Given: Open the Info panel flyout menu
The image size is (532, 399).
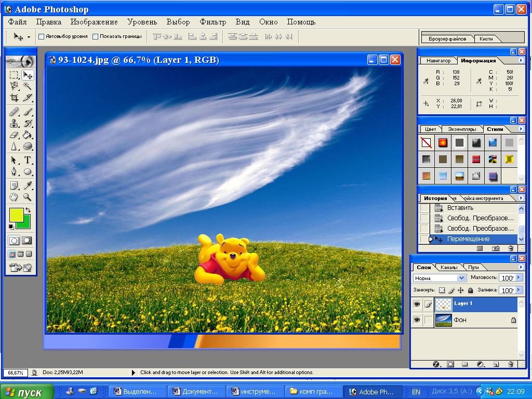Looking at the screenshot, I should [x=521, y=60].
